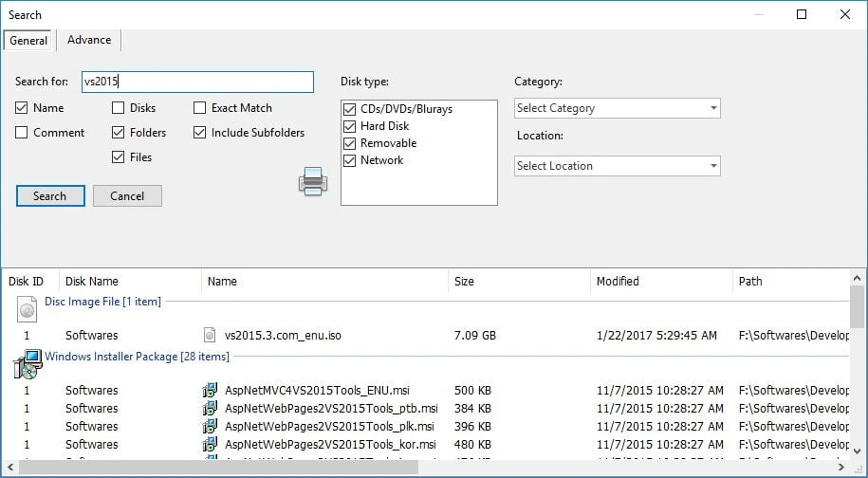
Task: Expand the Select Location dropdown
Action: (x=617, y=166)
